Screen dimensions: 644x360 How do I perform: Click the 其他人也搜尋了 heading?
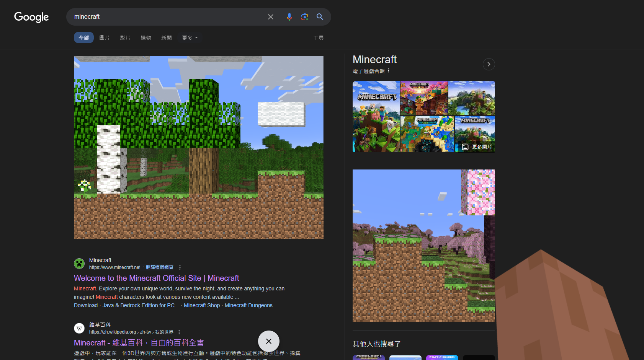pyautogui.click(x=377, y=344)
